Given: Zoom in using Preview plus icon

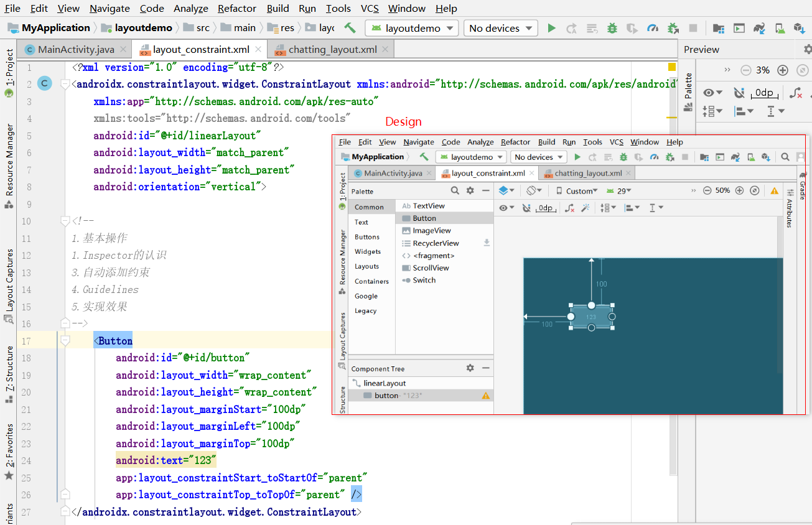Looking at the screenshot, I should pyautogui.click(x=783, y=70).
